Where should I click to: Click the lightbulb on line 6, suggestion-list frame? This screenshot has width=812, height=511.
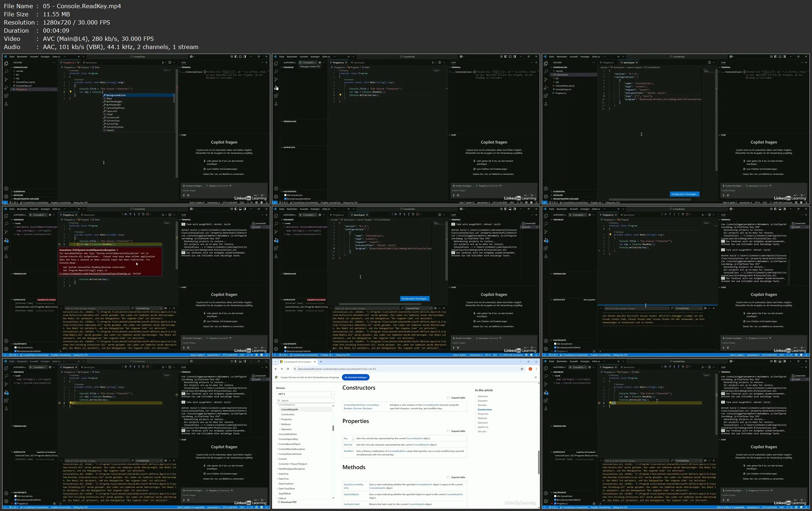click(x=71, y=92)
